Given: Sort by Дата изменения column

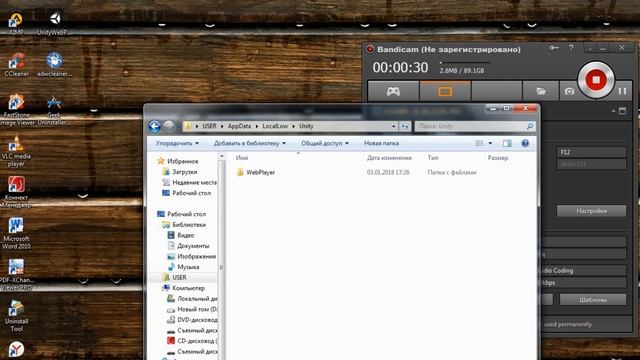Looking at the screenshot, I should 389,158.
